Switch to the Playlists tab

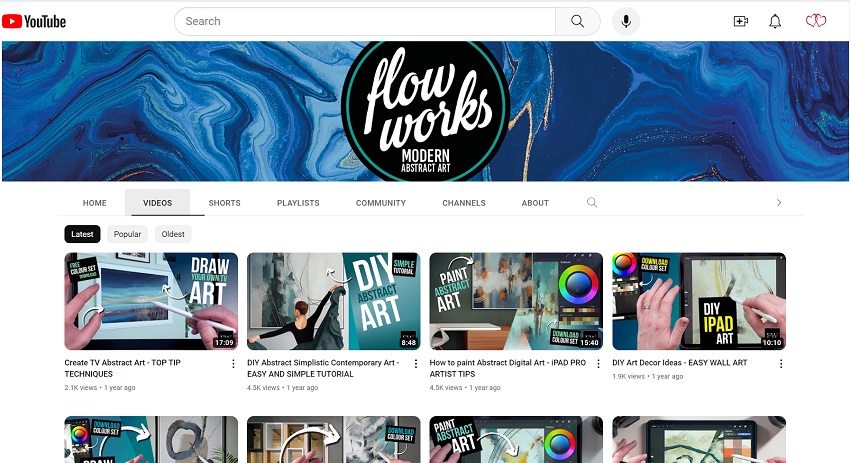coord(298,203)
